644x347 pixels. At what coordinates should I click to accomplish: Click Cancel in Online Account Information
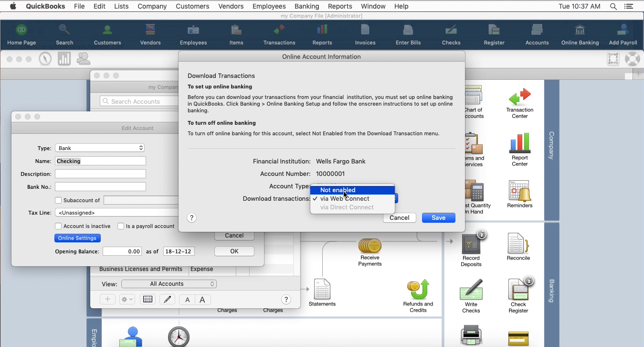coord(399,218)
